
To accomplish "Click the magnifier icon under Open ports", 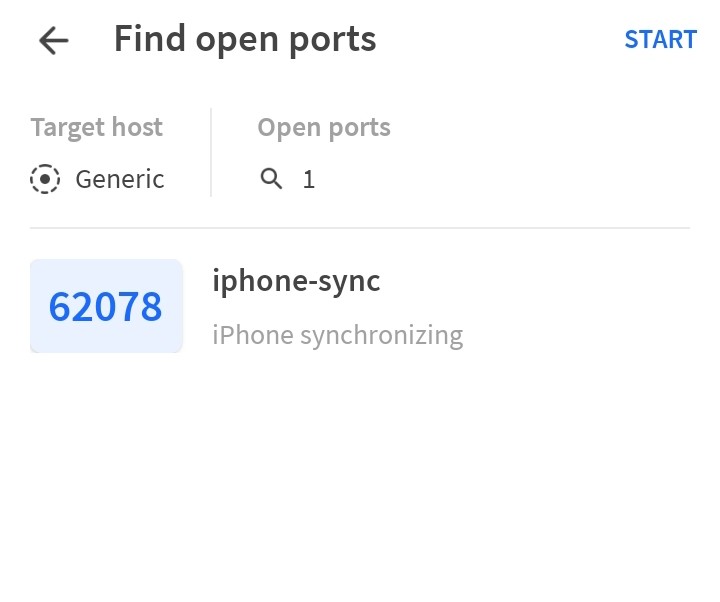I will click(271, 179).
